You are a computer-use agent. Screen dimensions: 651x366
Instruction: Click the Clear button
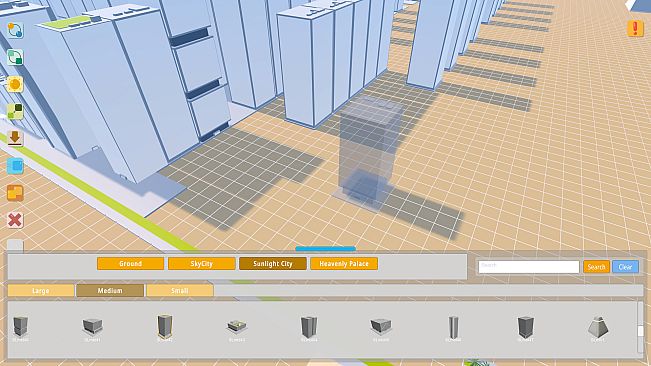625,267
